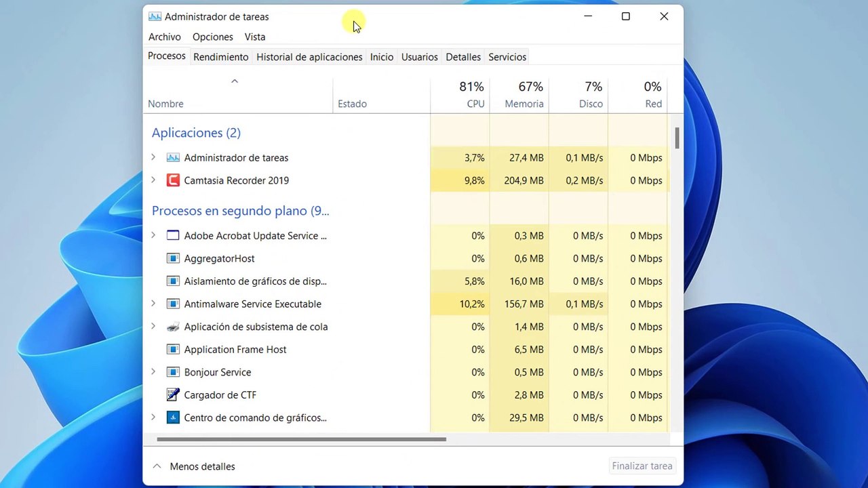The width and height of the screenshot is (868, 488).
Task: Click the 6,5 MB memory value
Action: click(529, 350)
